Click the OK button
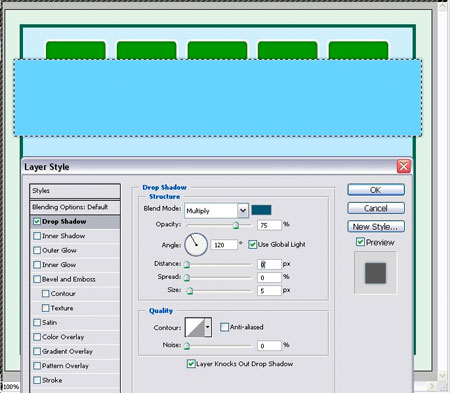The width and height of the screenshot is (450, 393). click(x=376, y=190)
